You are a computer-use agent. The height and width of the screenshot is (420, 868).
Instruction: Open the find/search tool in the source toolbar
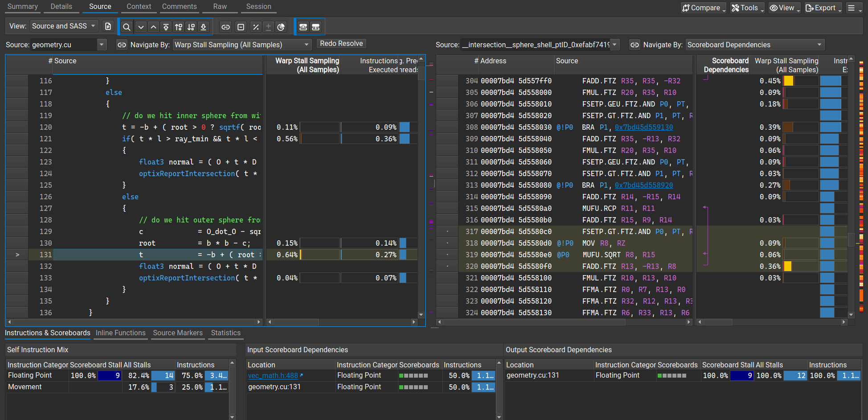(127, 27)
